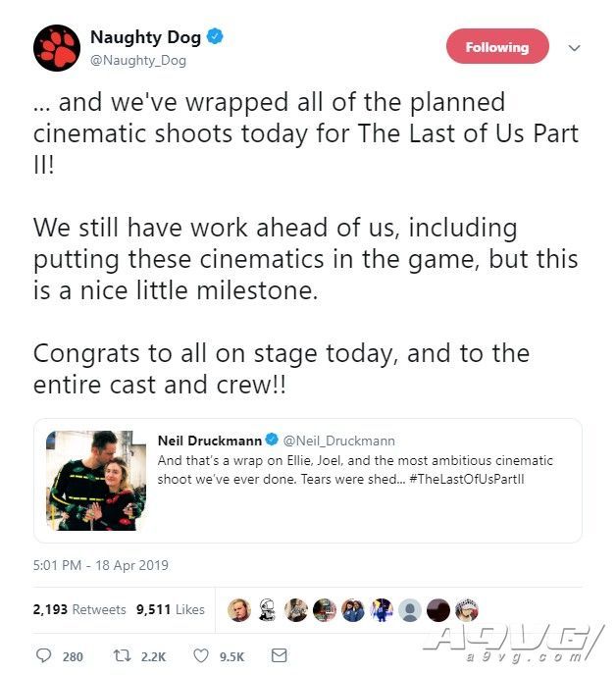Screen dimensions: 616x675
Task: Click the direct message envelope icon
Action: click(x=279, y=655)
